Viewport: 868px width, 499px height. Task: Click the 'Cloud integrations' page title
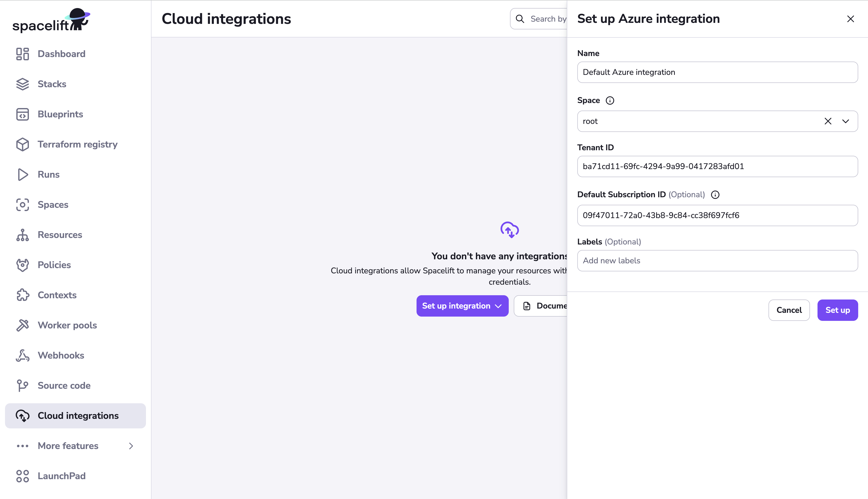pyautogui.click(x=226, y=19)
